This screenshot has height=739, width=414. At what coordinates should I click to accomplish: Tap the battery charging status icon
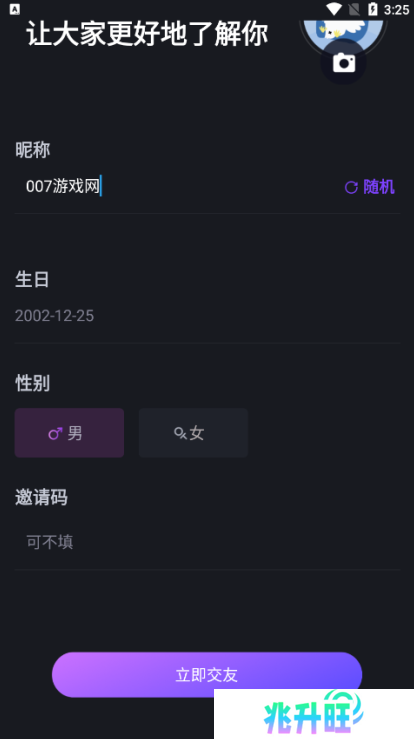click(x=373, y=9)
